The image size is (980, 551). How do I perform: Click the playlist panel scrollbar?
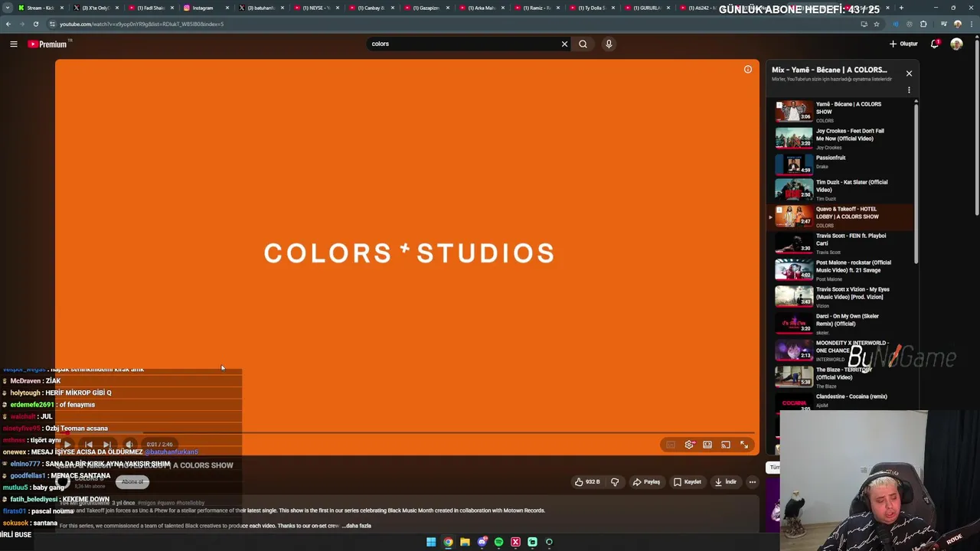click(x=916, y=184)
